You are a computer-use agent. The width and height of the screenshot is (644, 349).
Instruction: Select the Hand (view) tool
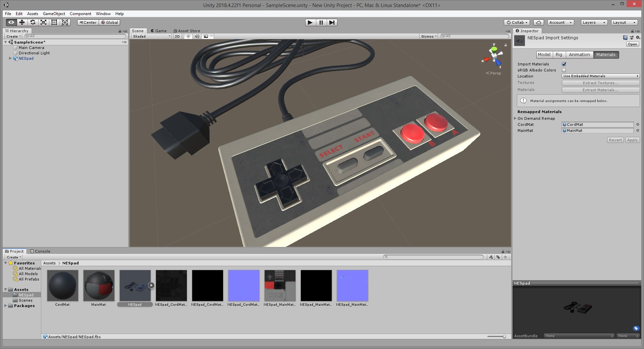[11, 22]
